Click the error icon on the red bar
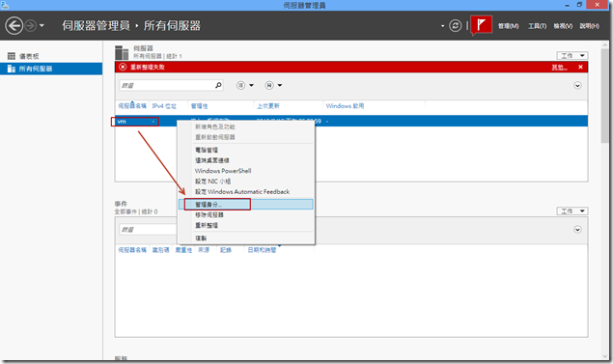613x364 pixels. pos(123,67)
